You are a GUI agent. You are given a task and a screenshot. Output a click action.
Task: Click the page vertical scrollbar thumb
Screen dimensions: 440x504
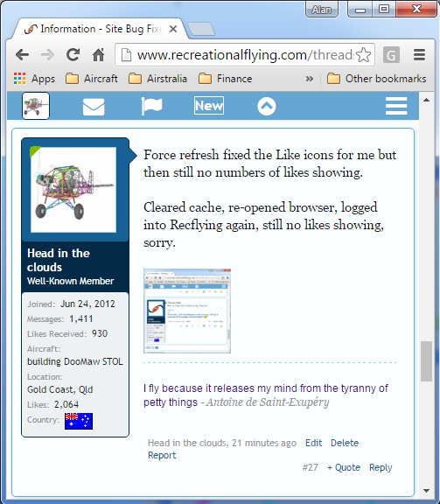point(427,361)
